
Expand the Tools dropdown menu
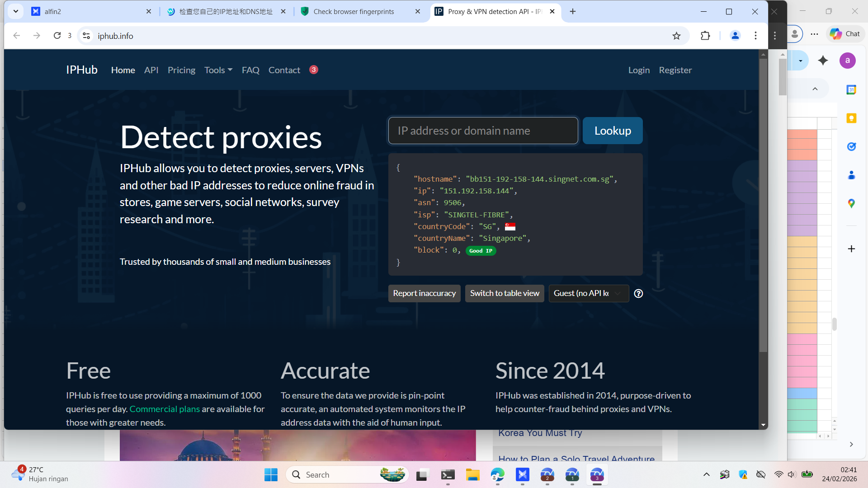pos(218,70)
